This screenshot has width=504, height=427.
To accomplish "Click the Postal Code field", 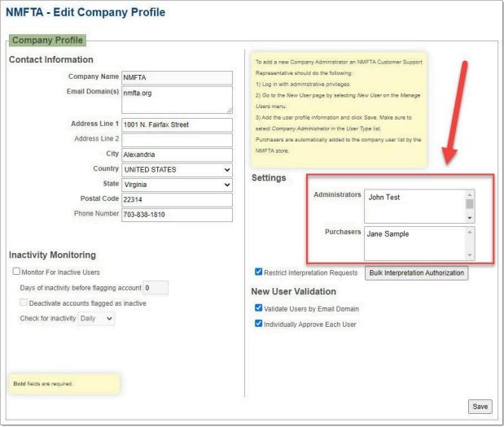I will pyautogui.click(x=177, y=200).
